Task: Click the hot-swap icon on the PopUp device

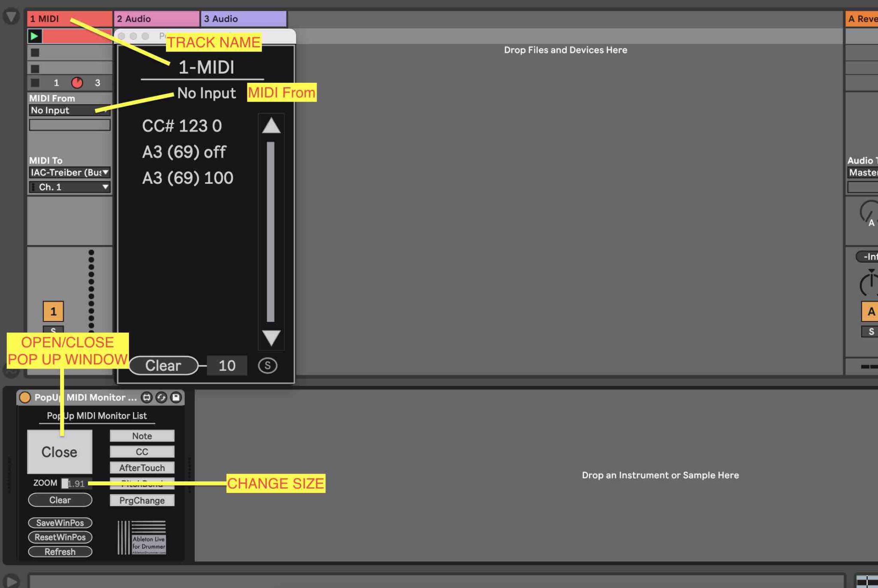Action: (x=161, y=398)
